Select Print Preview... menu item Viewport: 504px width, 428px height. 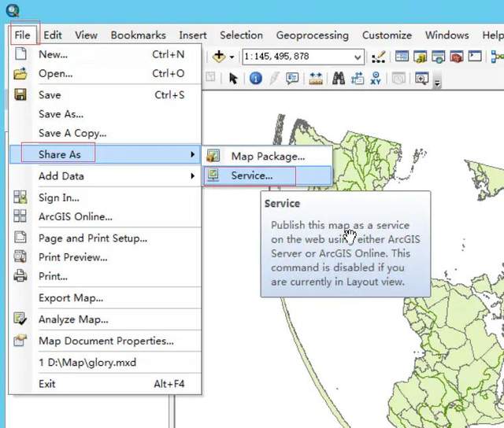pyautogui.click(x=105, y=256)
